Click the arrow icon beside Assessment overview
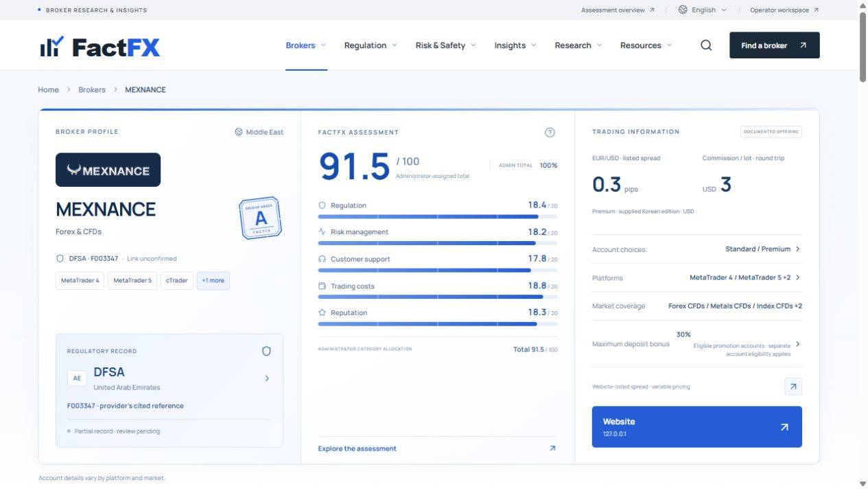This screenshot has height=489, width=868. 652,10
